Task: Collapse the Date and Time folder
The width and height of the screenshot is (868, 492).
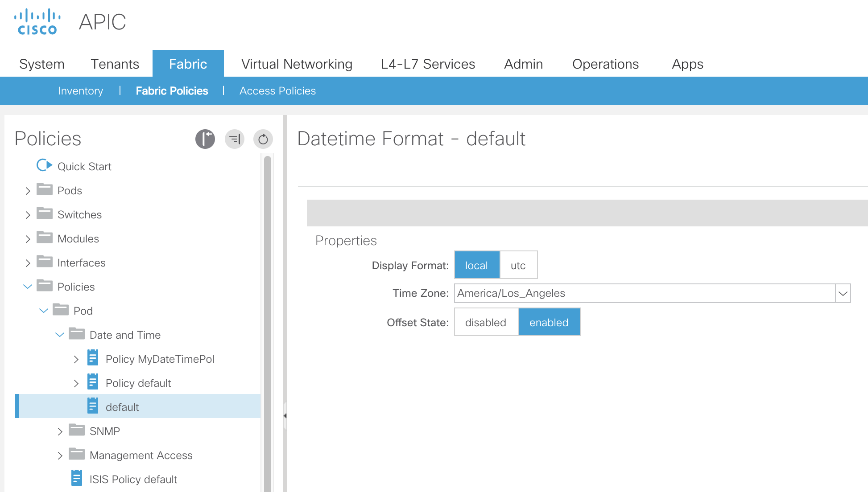Action: click(60, 335)
